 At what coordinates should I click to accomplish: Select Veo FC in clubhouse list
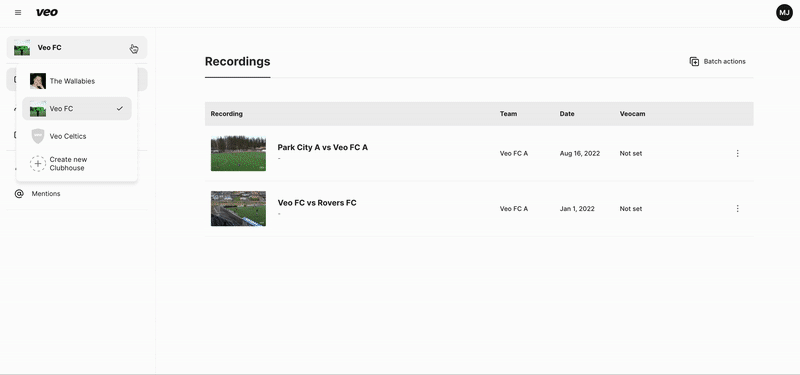[x=77, y=109]
